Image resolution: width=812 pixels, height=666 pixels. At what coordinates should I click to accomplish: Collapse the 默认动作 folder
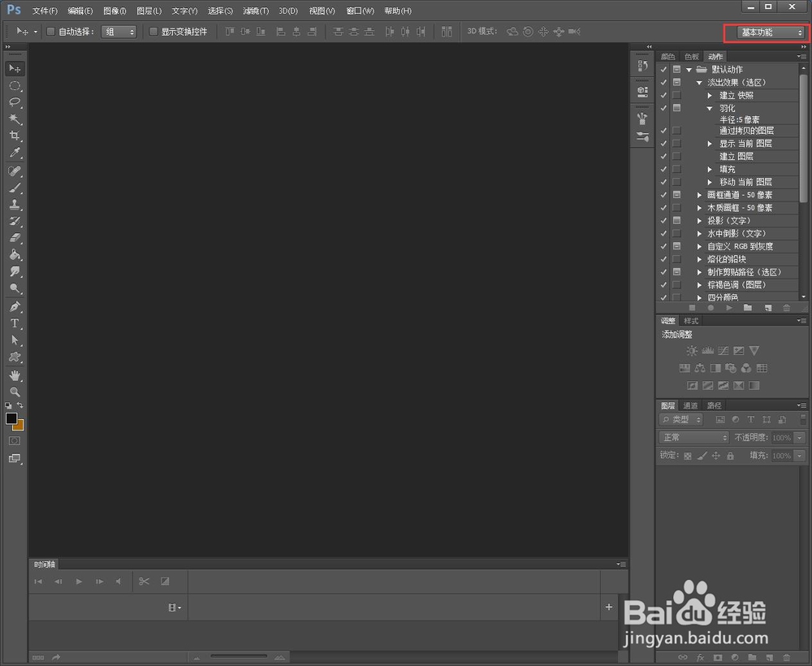click(x=689, y=69)
